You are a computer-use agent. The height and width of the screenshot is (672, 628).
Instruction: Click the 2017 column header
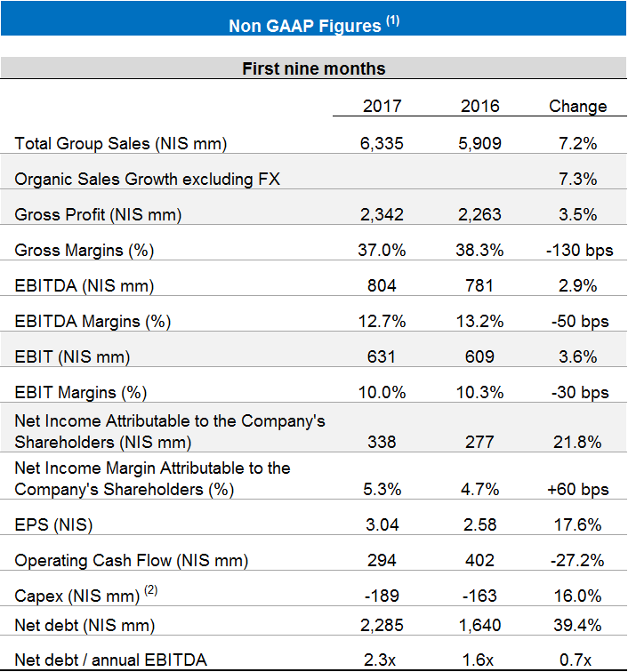[x=382, y=106]
